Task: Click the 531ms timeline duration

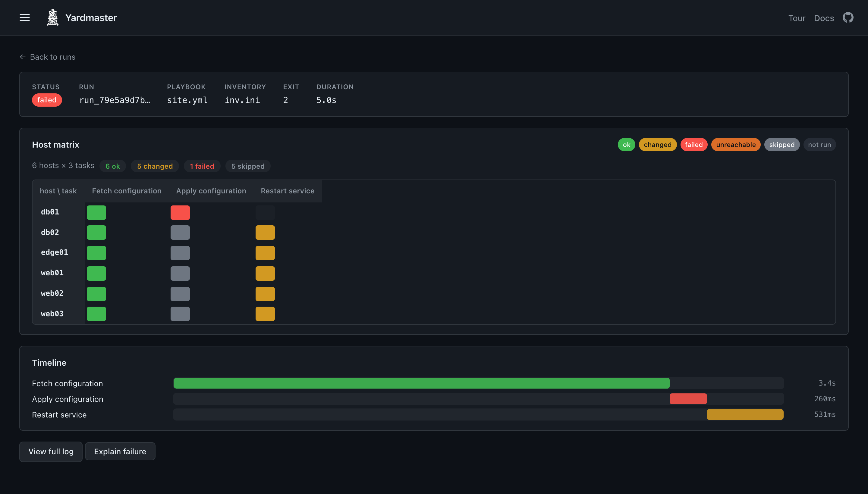Action: 825,414
